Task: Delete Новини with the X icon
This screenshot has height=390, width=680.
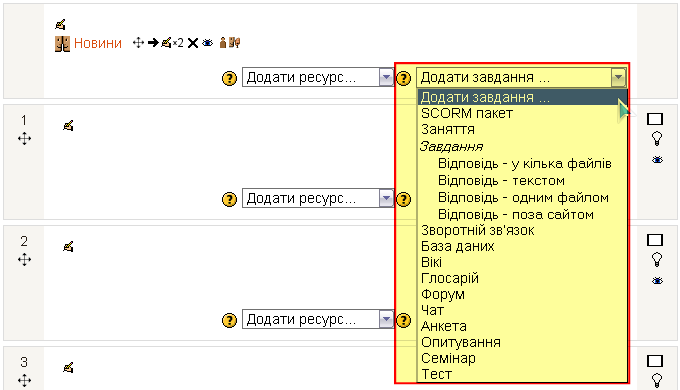Action: [x=193, y=43]
